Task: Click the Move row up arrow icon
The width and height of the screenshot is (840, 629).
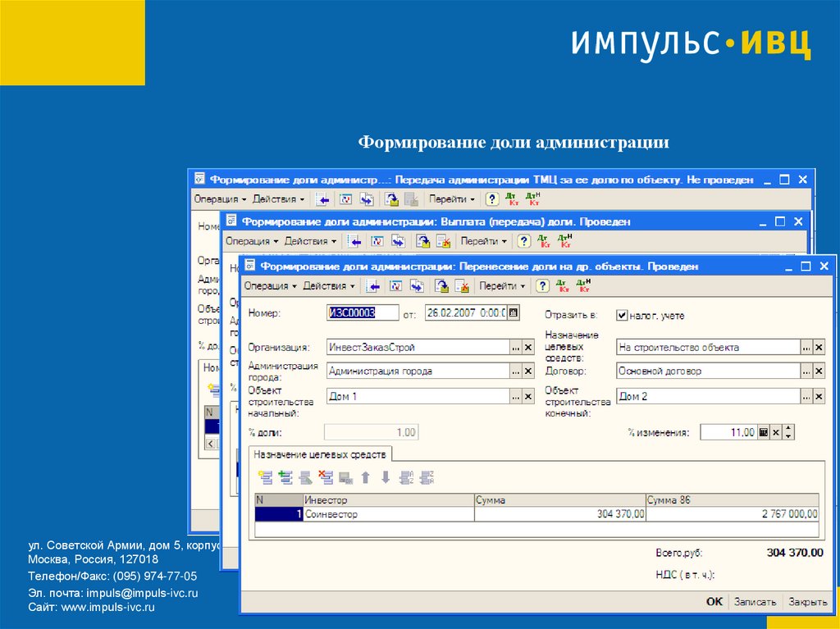Action: 366,477
